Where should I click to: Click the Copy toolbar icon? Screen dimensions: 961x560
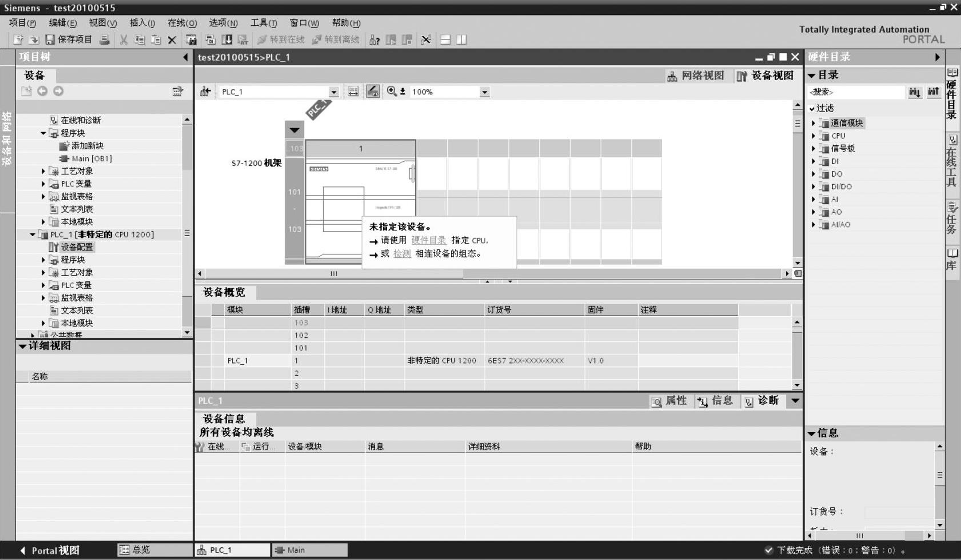[x=139, y=39]
